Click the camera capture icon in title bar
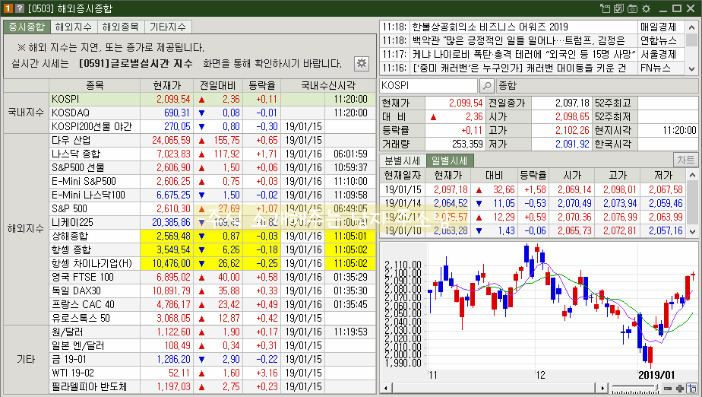This screenshot has height=397, width=702. [x=632, y=9]
